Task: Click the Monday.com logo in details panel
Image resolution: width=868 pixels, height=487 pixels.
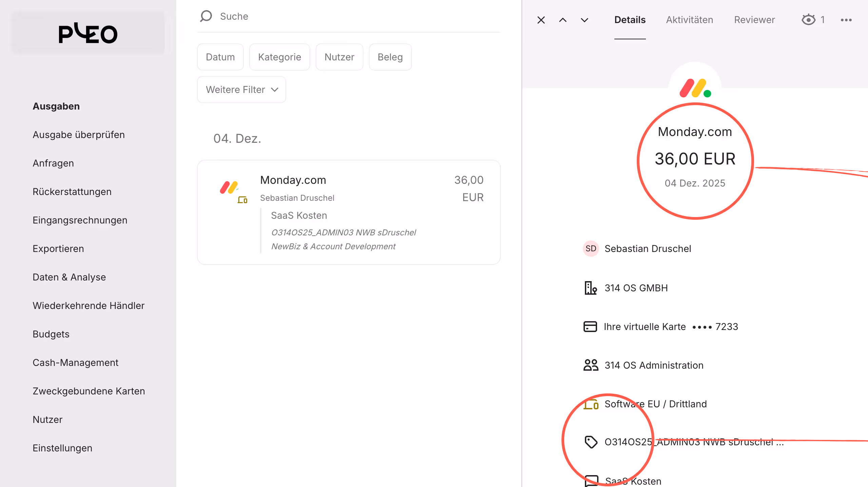Action: [695, 88]
